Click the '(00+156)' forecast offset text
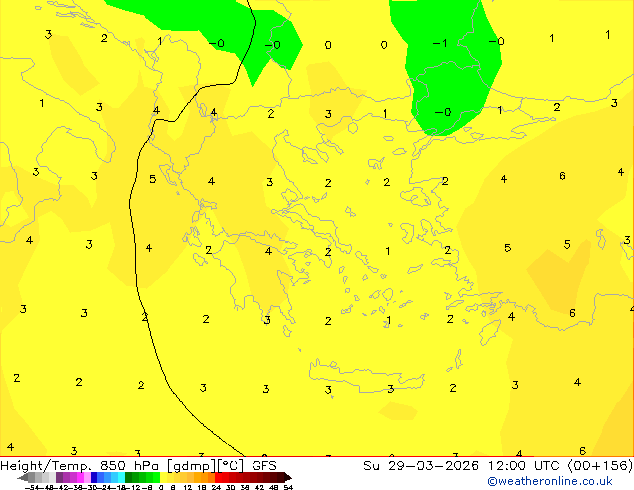Image resolution: width=634 pixels, height=490 pixels. (601, 465)
